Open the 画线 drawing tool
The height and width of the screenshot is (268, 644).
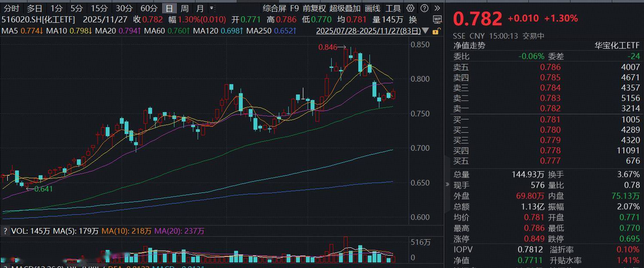(x=372, y=8)
